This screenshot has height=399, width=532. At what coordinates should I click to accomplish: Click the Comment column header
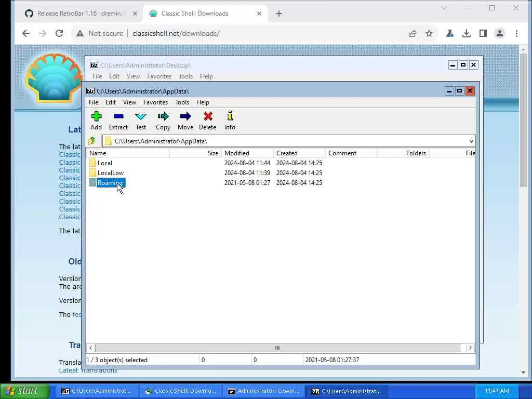(x=351, y=153)
